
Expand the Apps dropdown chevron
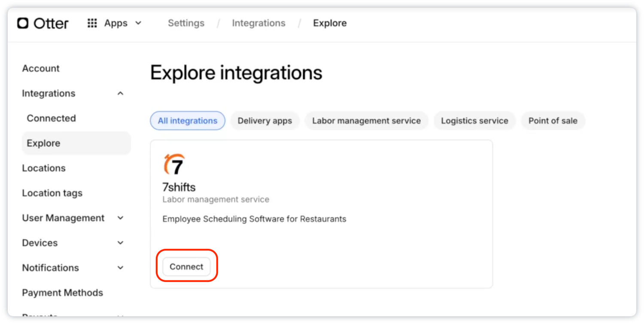138,23
